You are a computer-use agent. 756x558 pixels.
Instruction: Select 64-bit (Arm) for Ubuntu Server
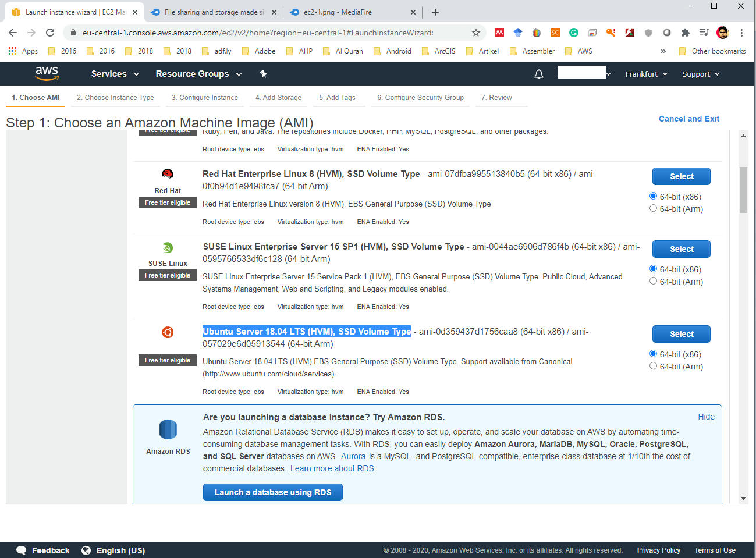click(653, 366)
